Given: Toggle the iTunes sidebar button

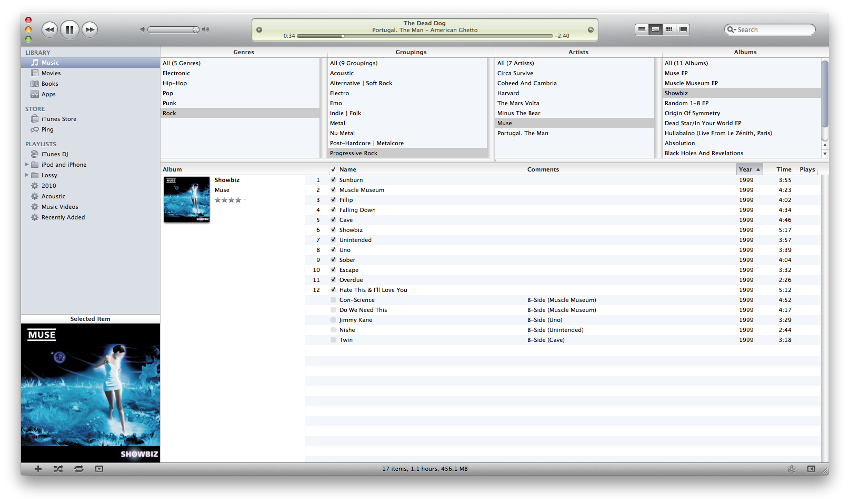Looking at the screenshot, I should tap(811, 469).
